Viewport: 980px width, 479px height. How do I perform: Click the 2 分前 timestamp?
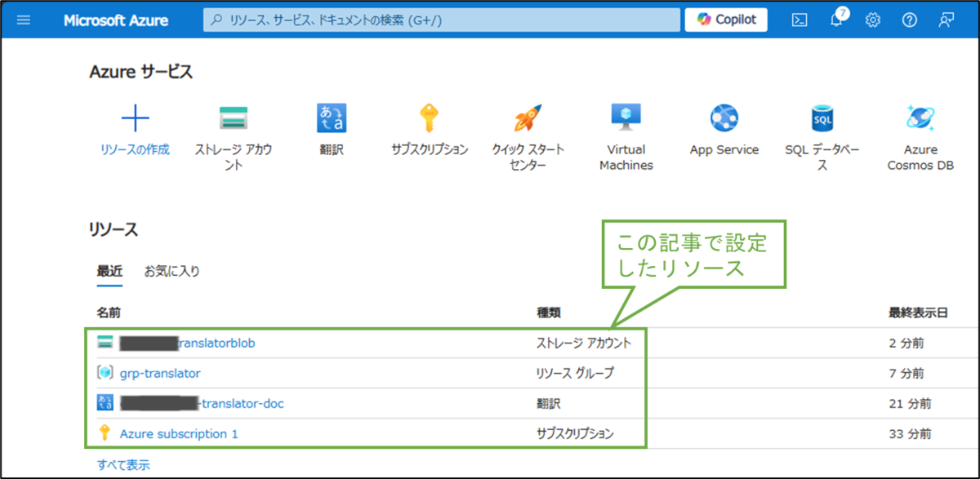[x=906, y=344]
